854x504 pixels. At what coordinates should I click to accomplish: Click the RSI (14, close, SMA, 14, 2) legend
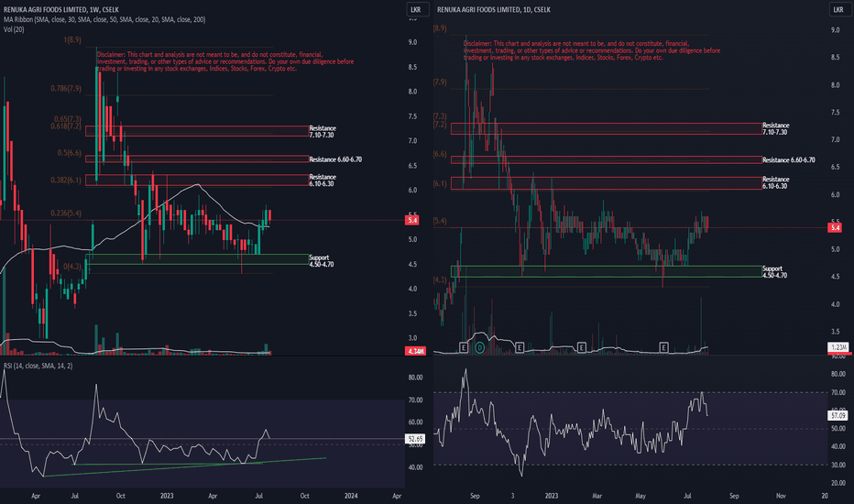point(38,366)
